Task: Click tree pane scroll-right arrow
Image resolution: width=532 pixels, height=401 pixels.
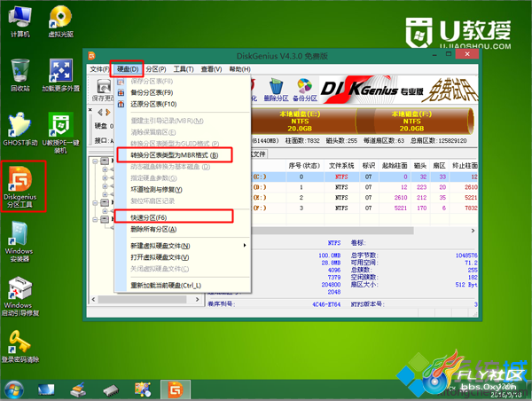Action: click(197, 300)
